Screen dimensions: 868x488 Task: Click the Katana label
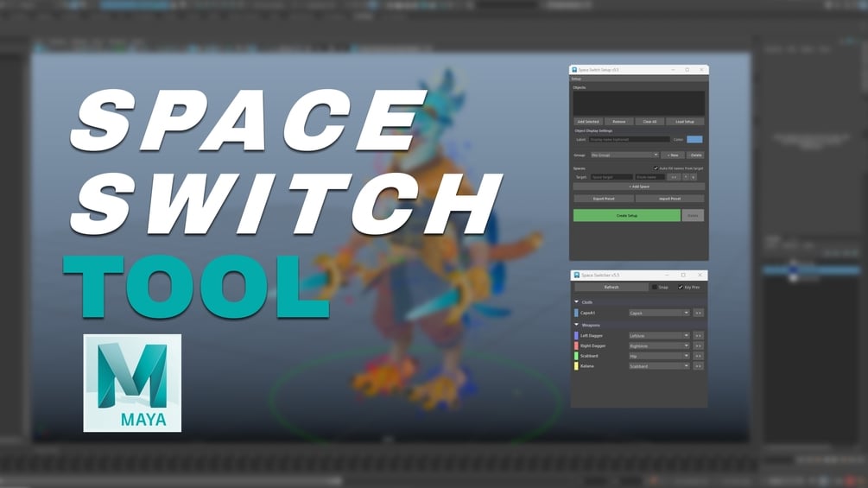coord(586,365)
